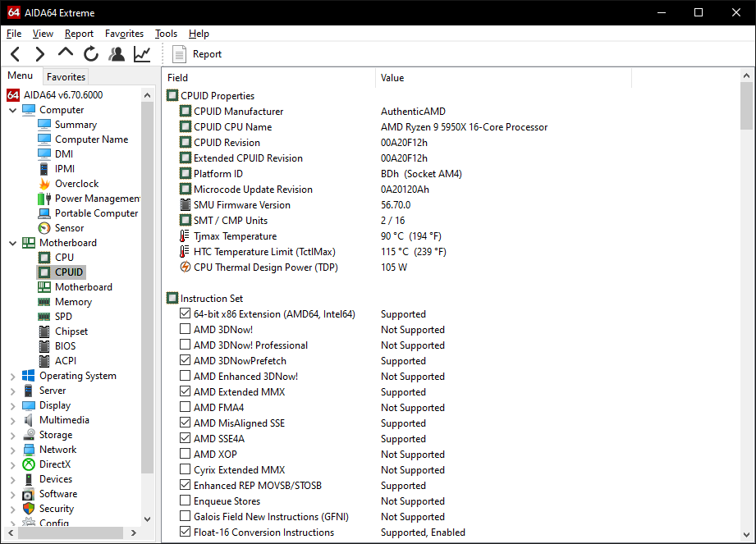The image size is (756, 544).
Task: Open the Favorites menu
Action: point(124,34)
